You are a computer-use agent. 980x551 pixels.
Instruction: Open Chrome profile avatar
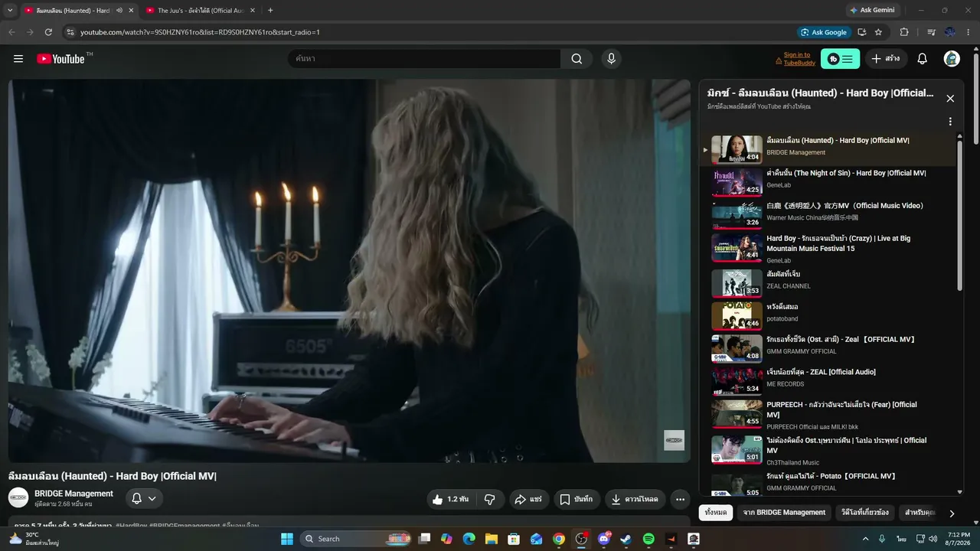(x=950, y=32)
